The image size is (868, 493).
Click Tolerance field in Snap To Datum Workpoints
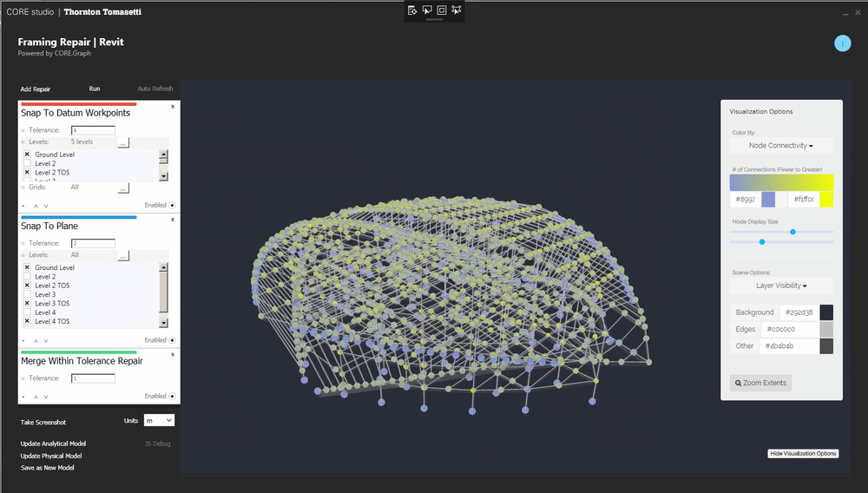pyautogui.click(x=93, y=130)
